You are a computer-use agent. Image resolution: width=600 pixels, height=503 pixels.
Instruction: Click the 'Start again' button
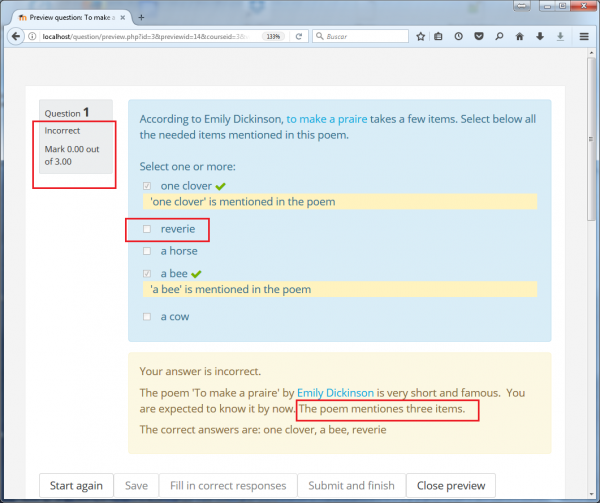76,486
